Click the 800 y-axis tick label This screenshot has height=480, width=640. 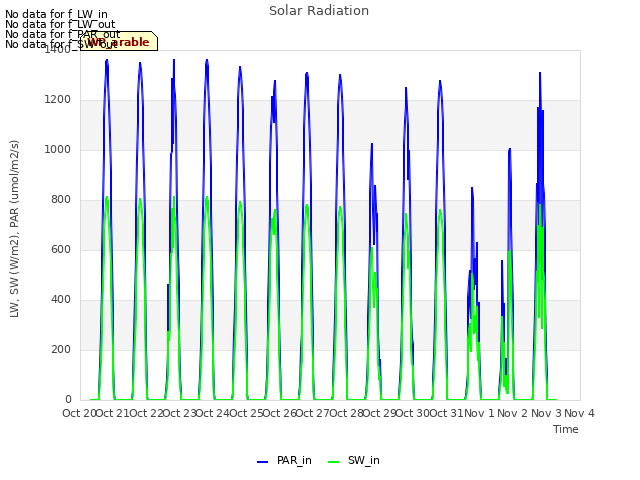[x=61, y=200]
